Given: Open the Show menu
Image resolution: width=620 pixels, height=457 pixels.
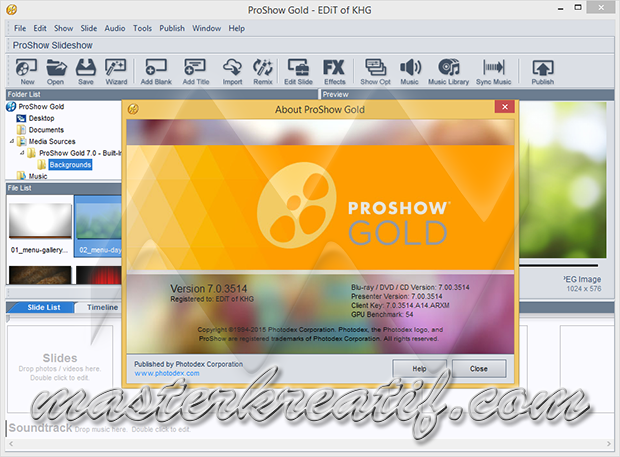Looking at the screenshot, I should point(64,28).
